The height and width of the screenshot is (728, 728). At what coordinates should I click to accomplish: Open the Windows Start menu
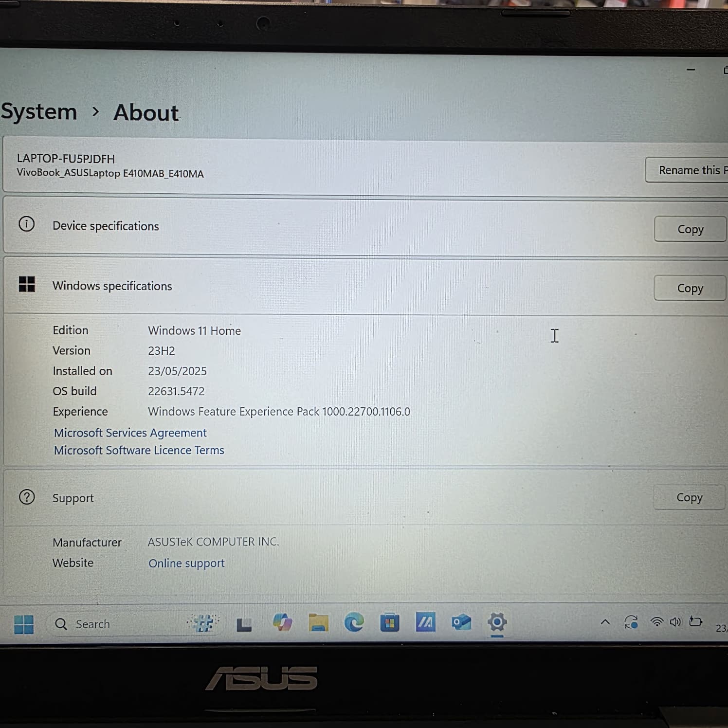click(x=24, y=624)
